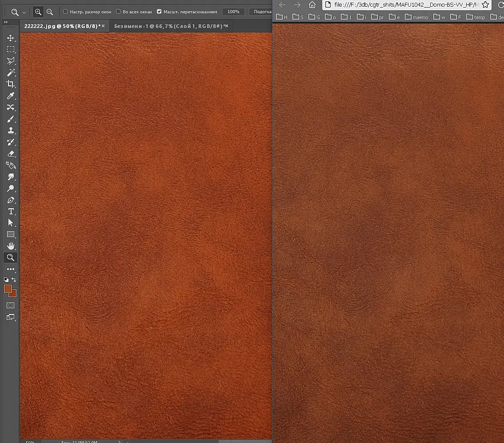This screenshot has height=443, width=504.
Task: Open the Edit Toolbar three-dots menu
Action: point(11,269)
